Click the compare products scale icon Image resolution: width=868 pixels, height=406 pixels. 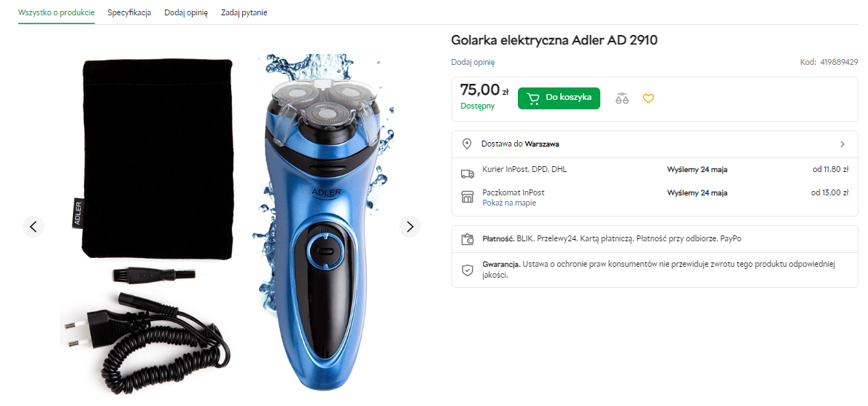(621, 98)
